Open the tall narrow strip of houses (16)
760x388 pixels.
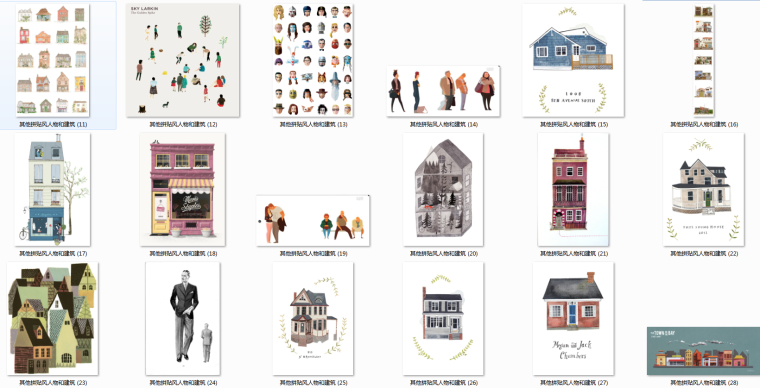coord(704,61)
